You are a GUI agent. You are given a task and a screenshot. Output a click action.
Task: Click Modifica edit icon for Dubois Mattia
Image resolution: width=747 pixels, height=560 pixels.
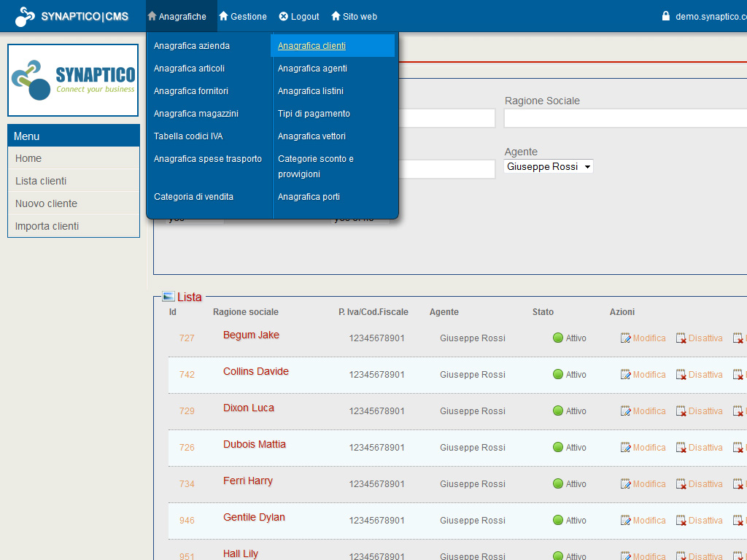click(x=625, y=448)
